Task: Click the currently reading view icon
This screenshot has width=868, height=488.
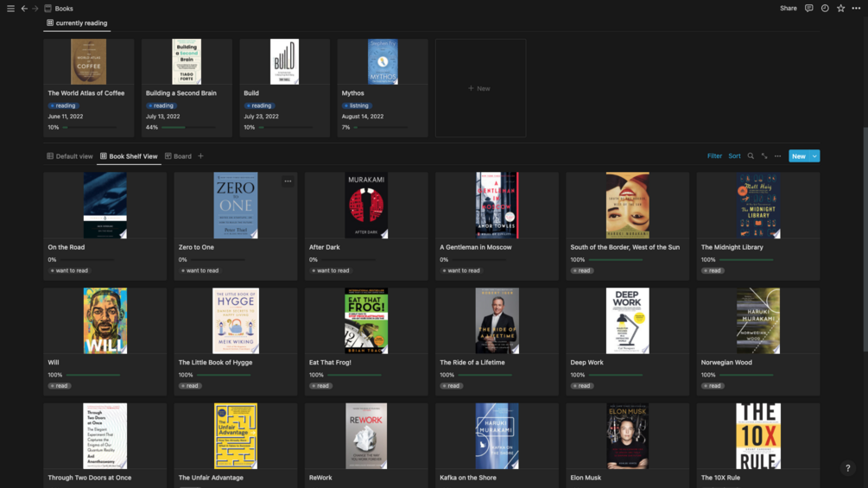Action: 50,22
